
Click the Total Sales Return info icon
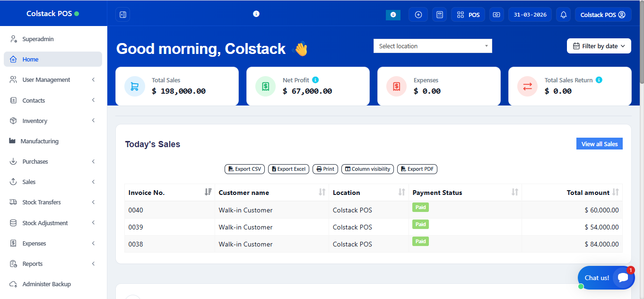599,80
